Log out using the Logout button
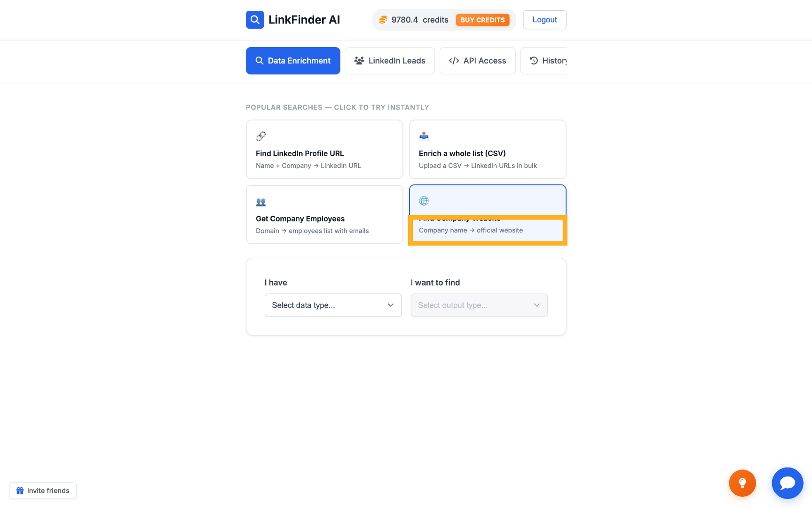 [544, 20]
